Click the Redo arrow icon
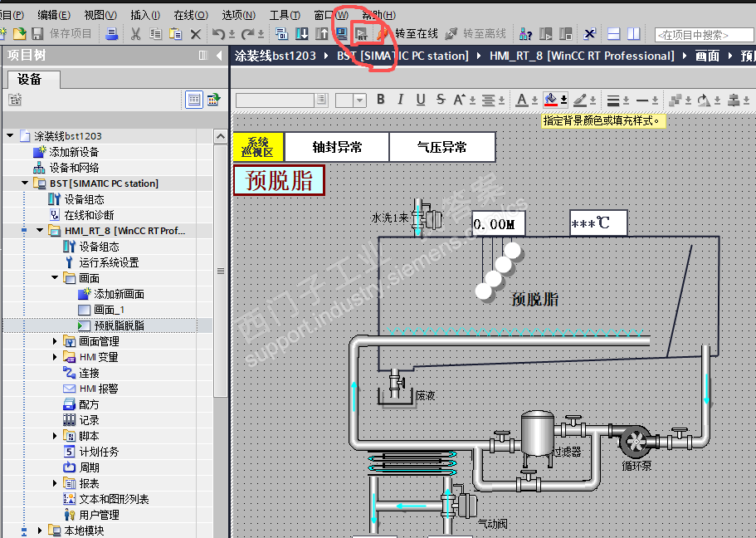 coord(247,33)
